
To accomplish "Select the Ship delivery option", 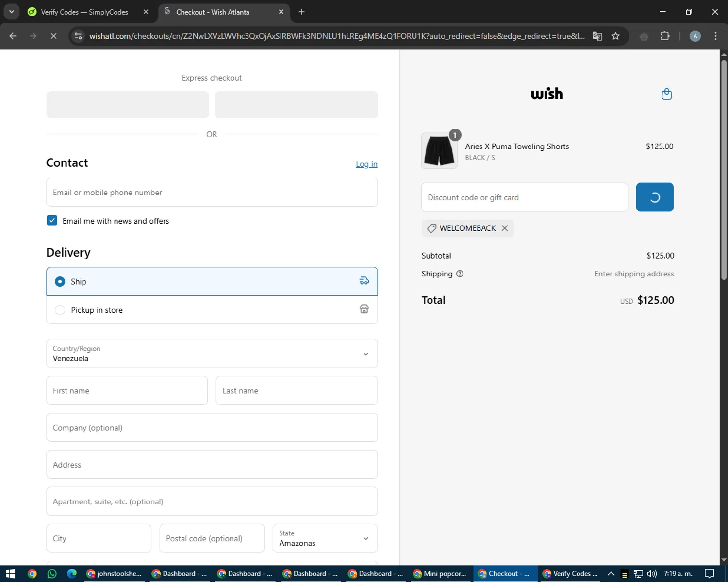I will 212,281.
